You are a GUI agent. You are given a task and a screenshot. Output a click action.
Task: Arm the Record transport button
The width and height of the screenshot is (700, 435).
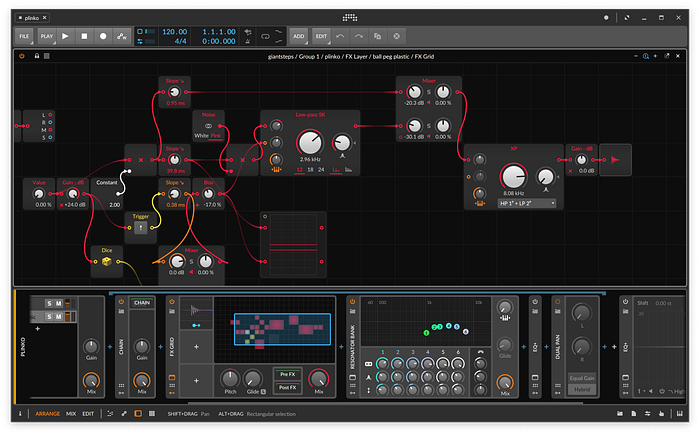coord(103,36)
